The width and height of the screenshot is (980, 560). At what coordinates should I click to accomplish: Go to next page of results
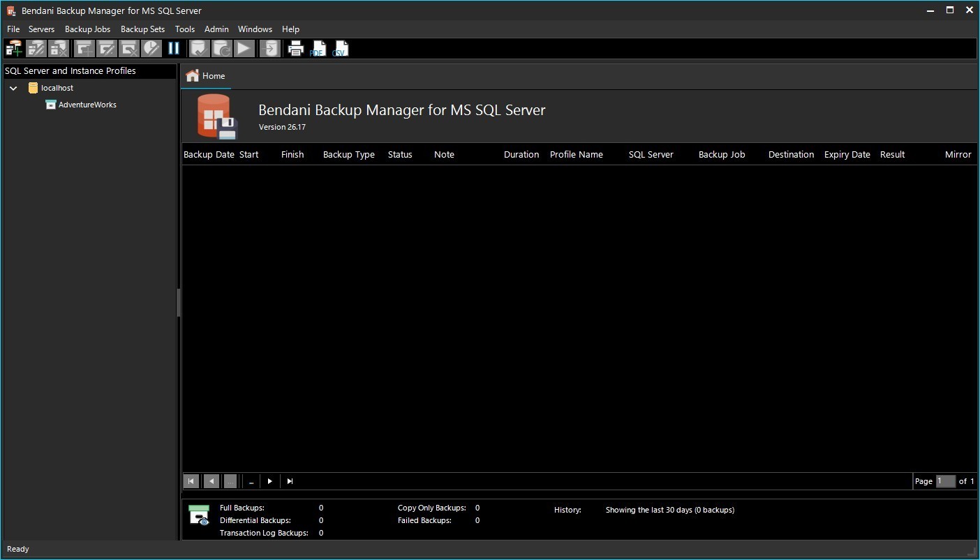coord(270,481)
